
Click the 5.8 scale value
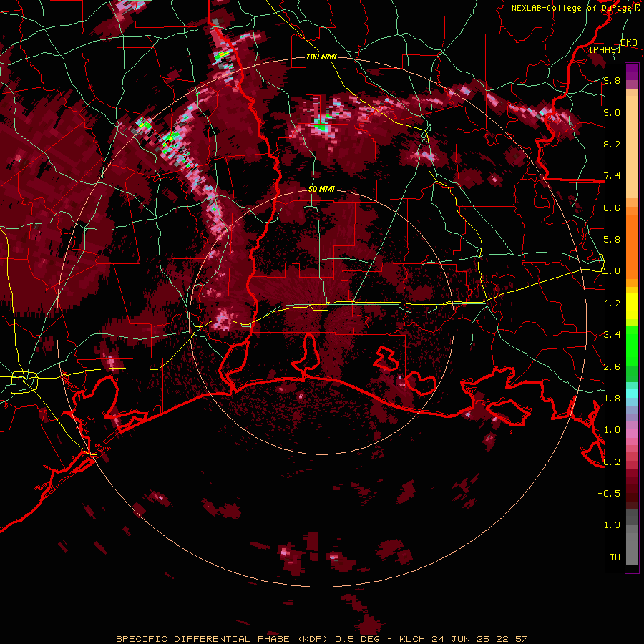[612, 240]
